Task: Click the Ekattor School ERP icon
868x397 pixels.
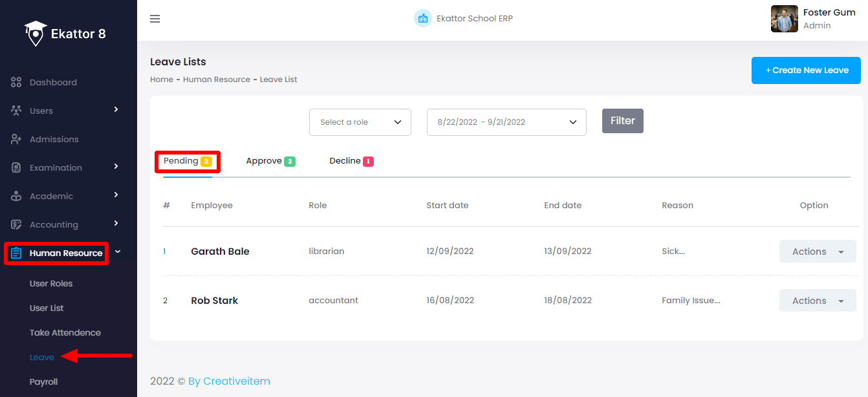Action: point(423,18)
